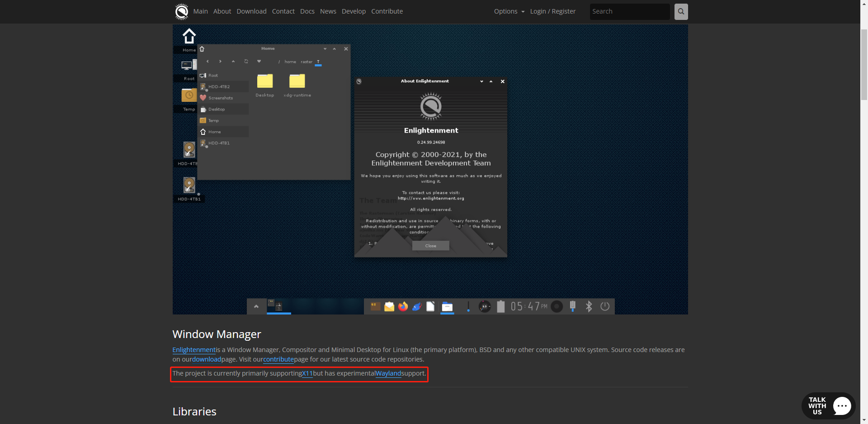868x424 pixels.
Task: Click the Firefox icon in the pictured shelf
Action: [x=403, y=307]
